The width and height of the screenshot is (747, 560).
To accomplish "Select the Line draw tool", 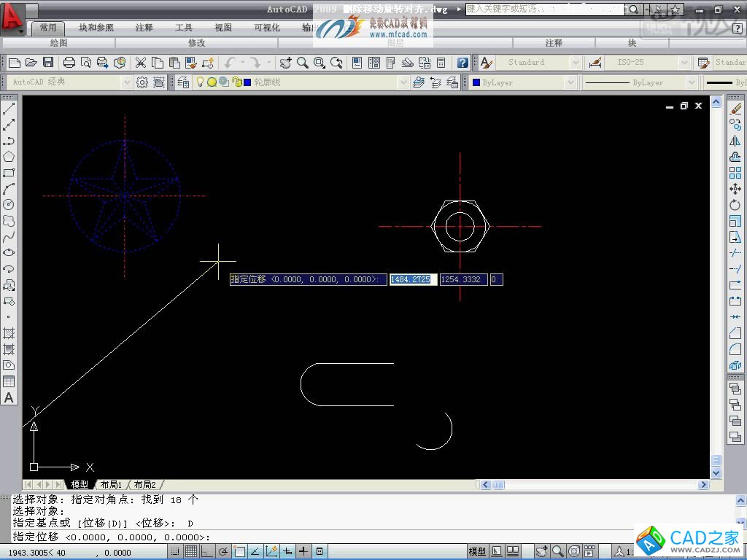I will (x=9, y=109).
